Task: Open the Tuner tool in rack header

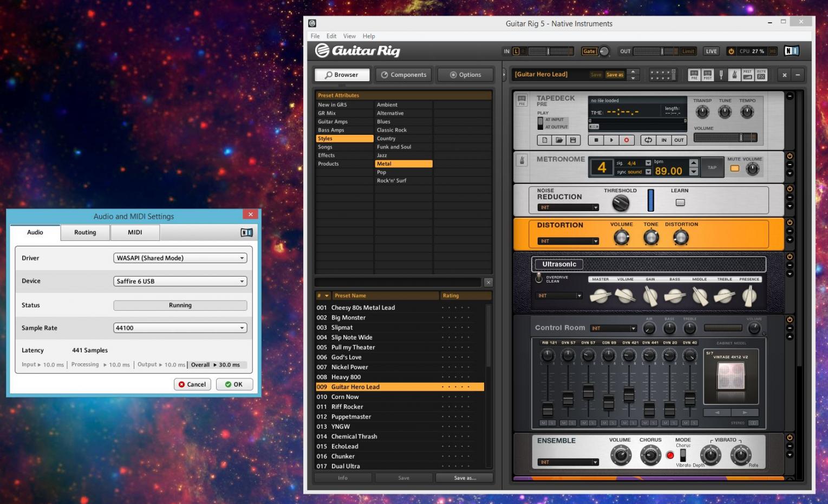Action: 721,75
